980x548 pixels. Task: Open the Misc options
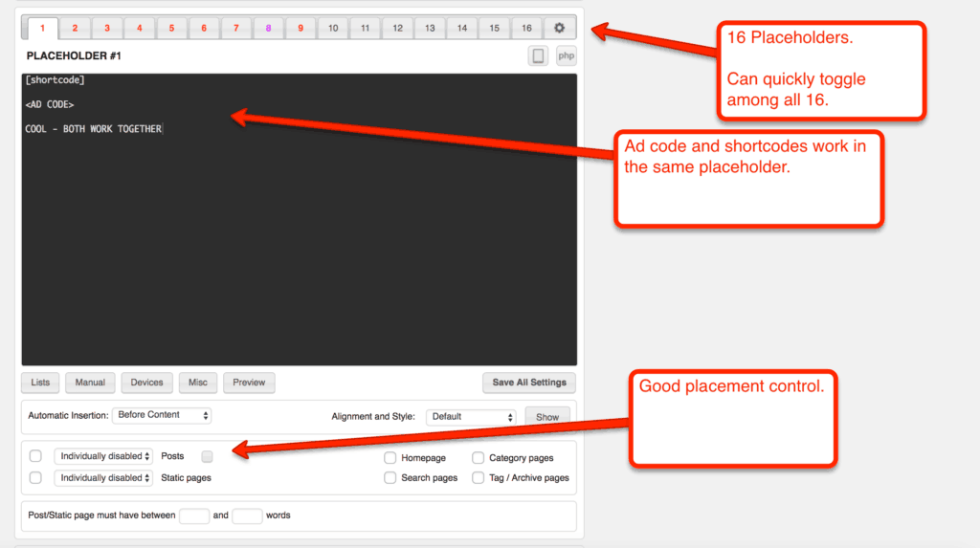pos(198,383)
